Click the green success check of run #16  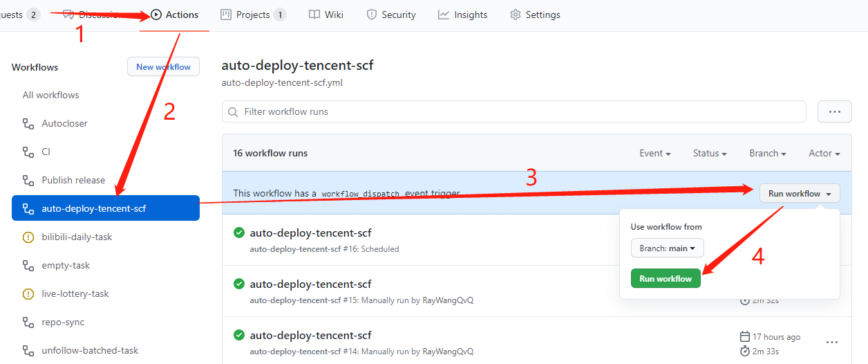click(239, 233)
